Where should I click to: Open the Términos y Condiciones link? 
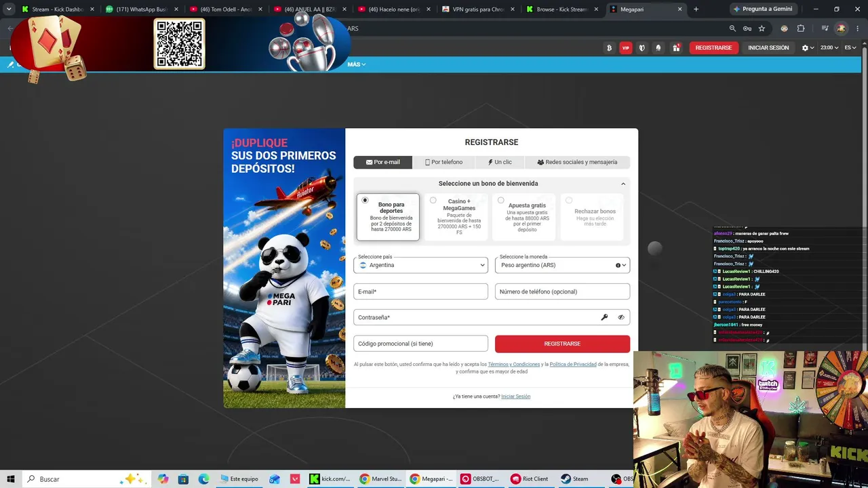[514, 365]
